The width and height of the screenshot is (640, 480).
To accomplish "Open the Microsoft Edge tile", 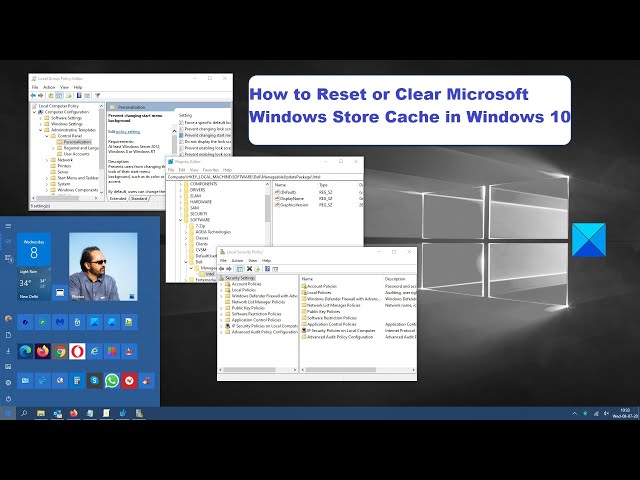I will [25, 351].
